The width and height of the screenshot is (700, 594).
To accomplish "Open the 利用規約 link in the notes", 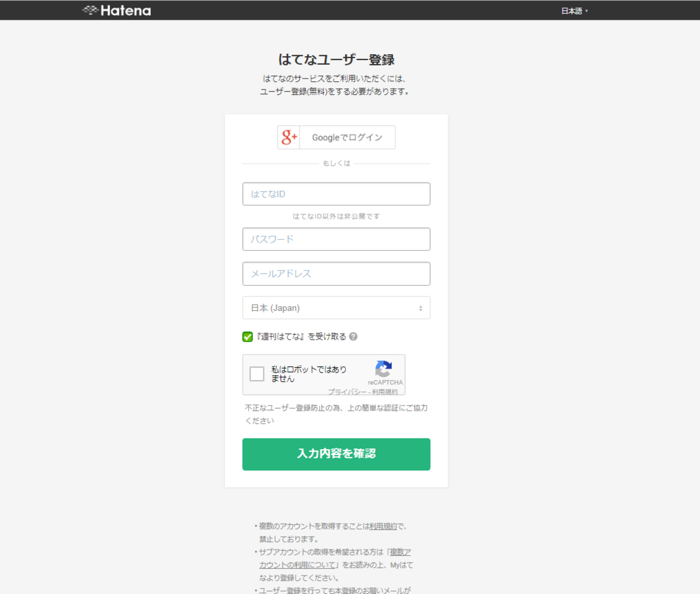I will (383, 526).
